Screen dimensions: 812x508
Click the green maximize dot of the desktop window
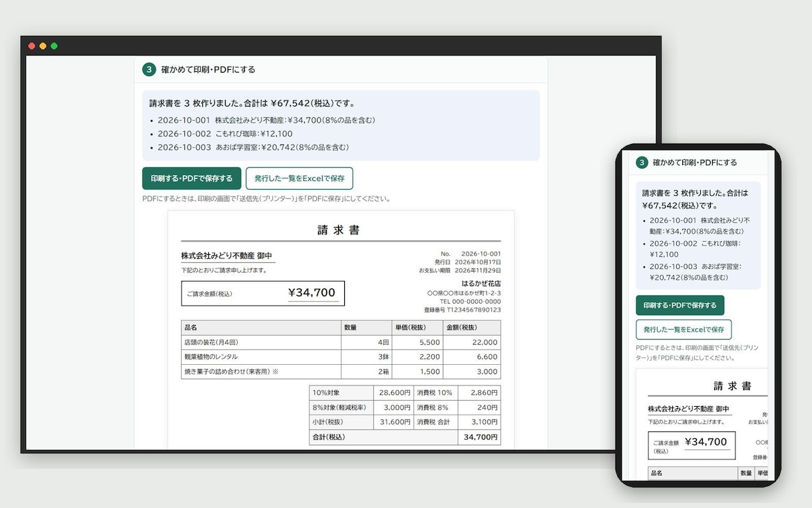(54, 46)
